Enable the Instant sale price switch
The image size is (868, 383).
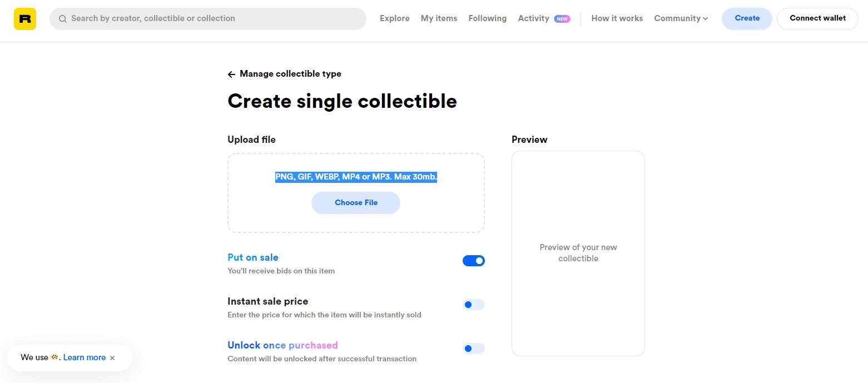tap(474, 305)
